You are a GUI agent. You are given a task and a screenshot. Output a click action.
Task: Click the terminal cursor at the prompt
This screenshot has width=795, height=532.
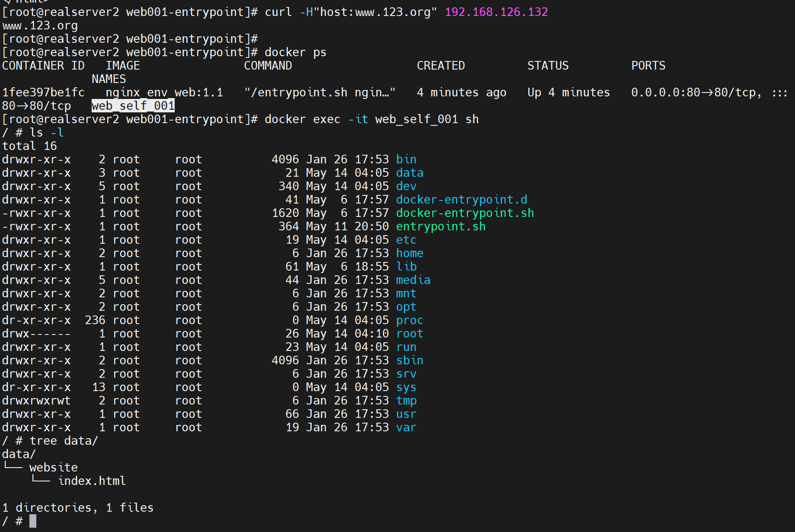point(33,521)
